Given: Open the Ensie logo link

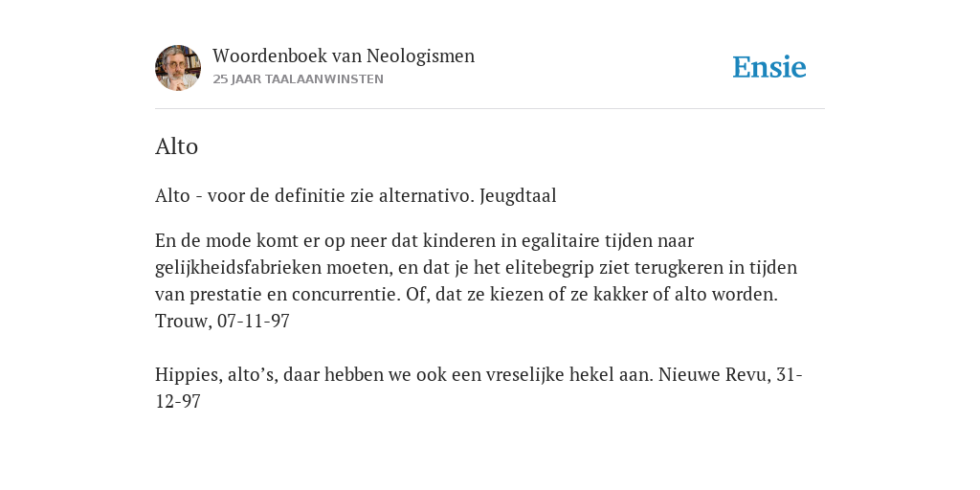Looking at the screenshot, I should pyautogui.click(x=769, y=68).
